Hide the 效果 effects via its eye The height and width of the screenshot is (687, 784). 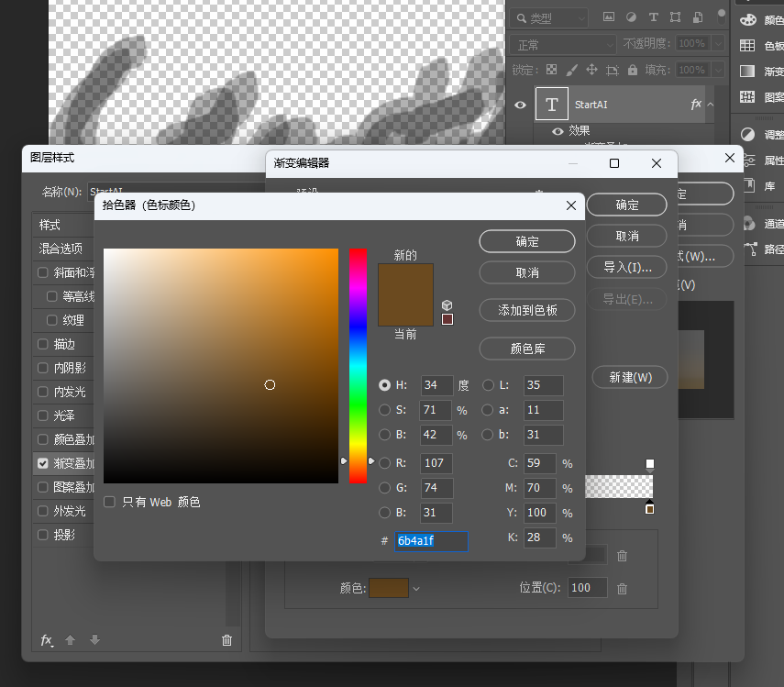tap(558, 131)
